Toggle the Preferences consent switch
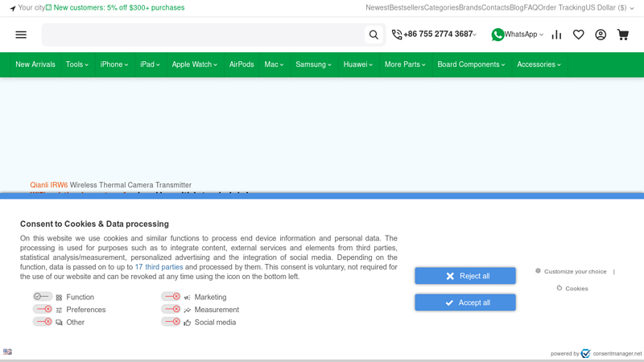The width and height of the screenshot is (644, 362). click(x=43, y=309)
